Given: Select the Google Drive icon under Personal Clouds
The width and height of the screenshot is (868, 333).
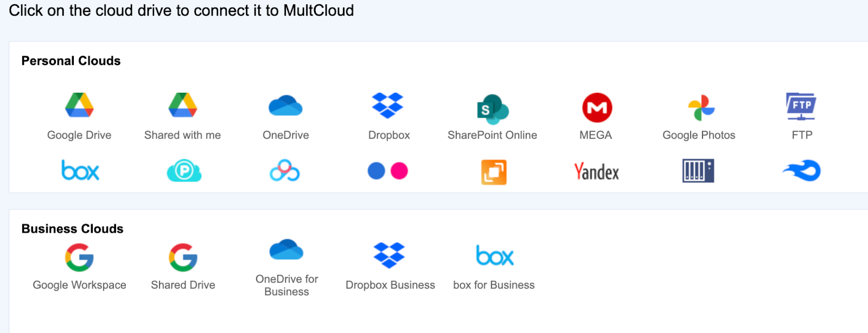Looking at the screenshot, I should (79, 105).
